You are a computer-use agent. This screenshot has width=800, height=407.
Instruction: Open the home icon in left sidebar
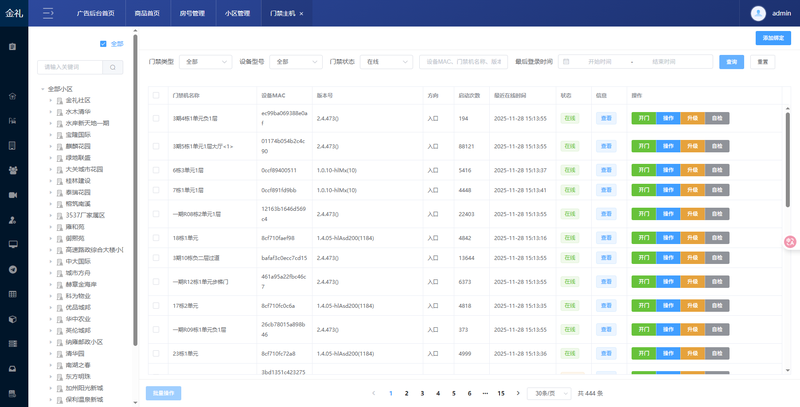(x=13, y=96)
